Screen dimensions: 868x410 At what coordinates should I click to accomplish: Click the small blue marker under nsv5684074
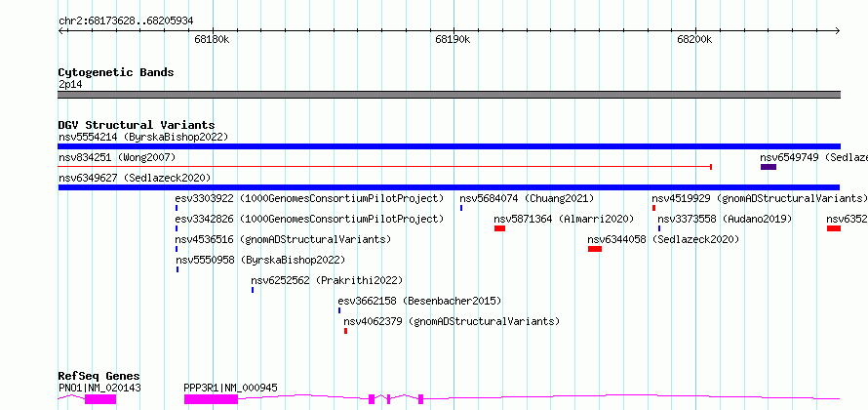pyautogui.click(x=461, y=208)
